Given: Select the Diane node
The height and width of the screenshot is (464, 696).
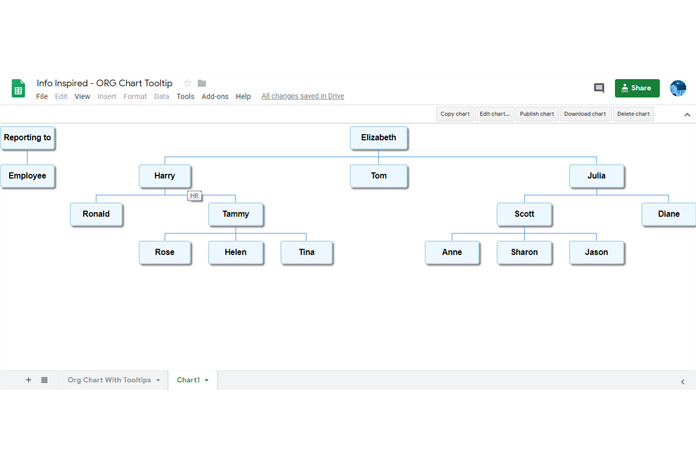Looking at the screenshot, I should tap(668, 214).
